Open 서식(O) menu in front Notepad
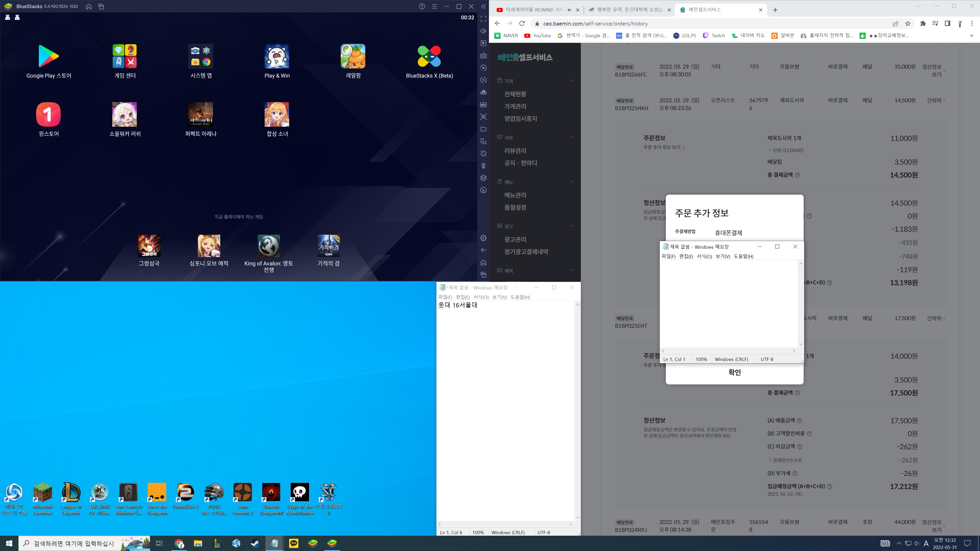The width and height of the screenshot is (980, 551). [x=704, y=256]
